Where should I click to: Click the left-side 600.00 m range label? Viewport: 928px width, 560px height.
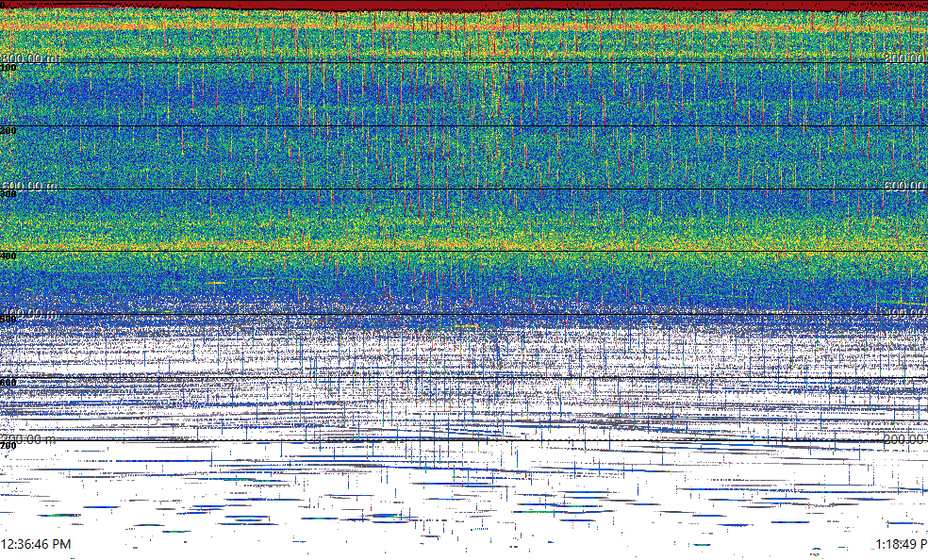click(x=28, y=186)
